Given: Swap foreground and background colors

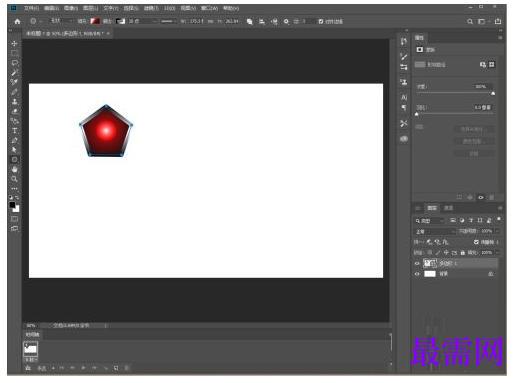Looking at the screenshot, I should click(x=17, y=197).
